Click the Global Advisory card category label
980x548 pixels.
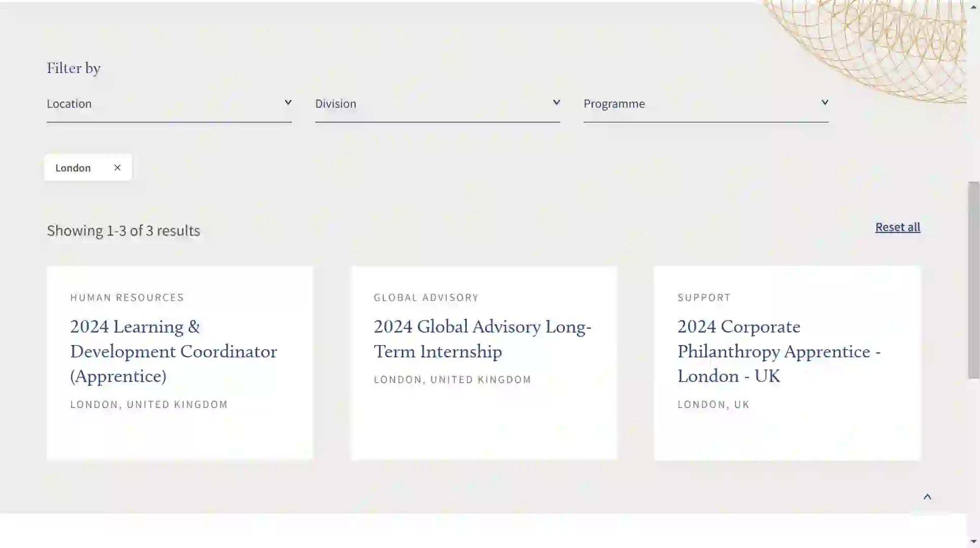[426, 297]
